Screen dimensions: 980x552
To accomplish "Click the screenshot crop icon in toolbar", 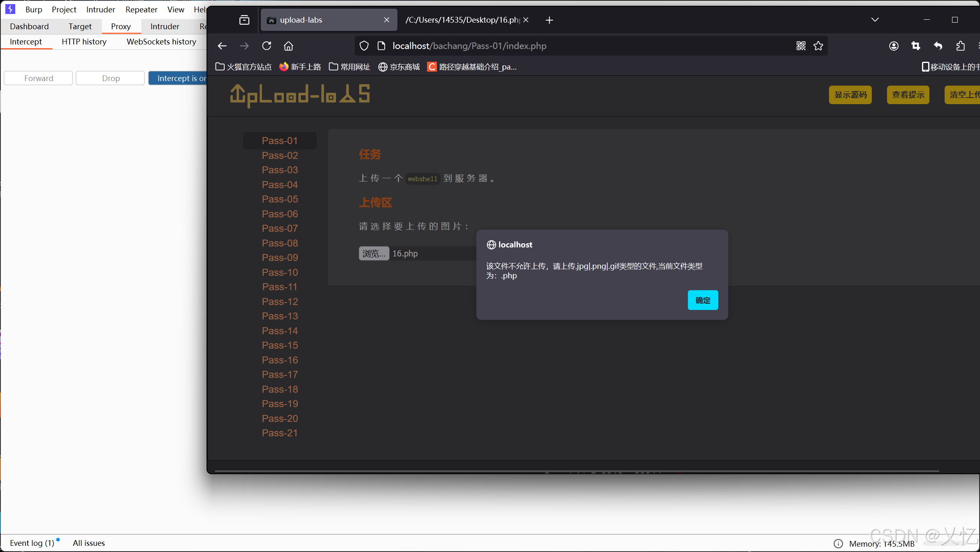I will (x=916, y=46).
